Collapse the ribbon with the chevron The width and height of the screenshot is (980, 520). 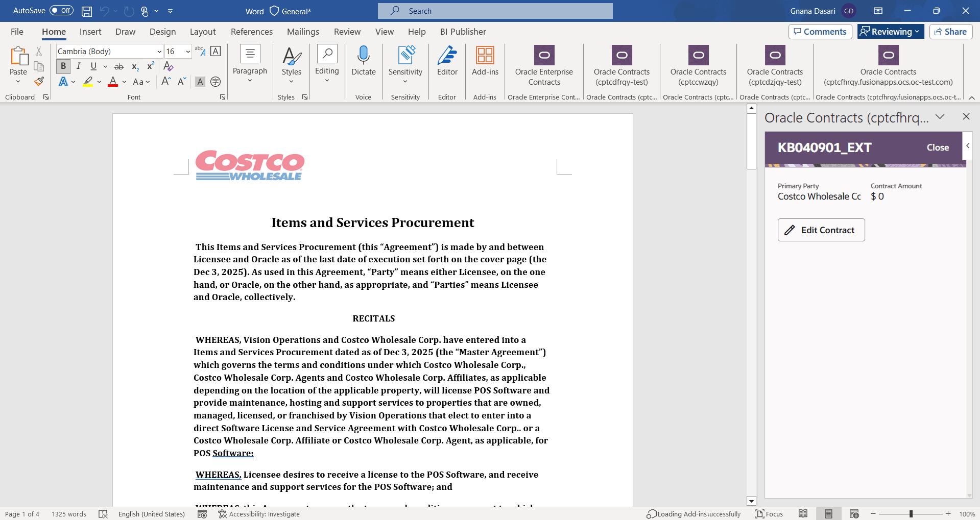click(x=972, y=97)
